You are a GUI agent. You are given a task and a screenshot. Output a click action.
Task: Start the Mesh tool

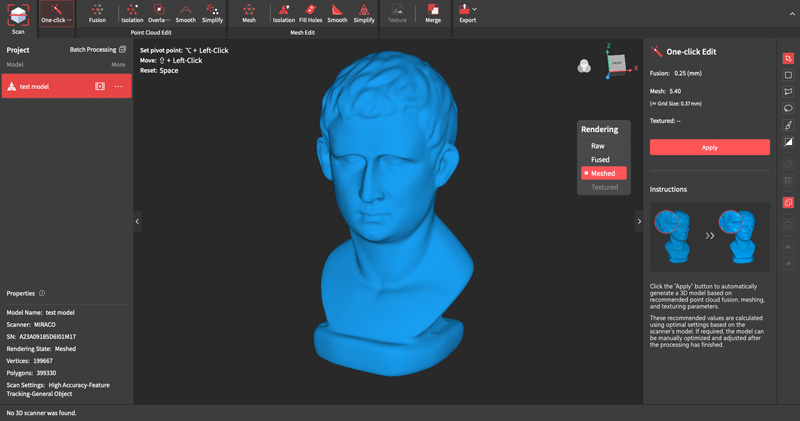249,14
